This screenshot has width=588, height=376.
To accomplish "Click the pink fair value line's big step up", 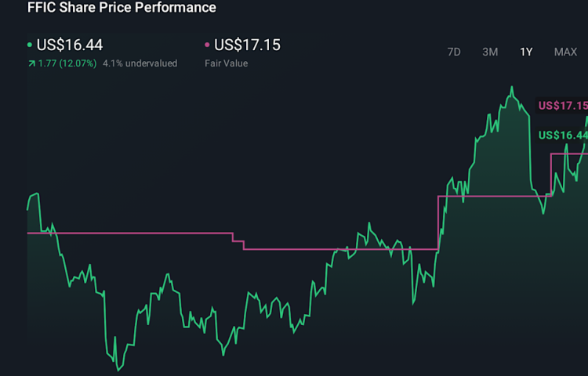I will [x=437, y=222].
